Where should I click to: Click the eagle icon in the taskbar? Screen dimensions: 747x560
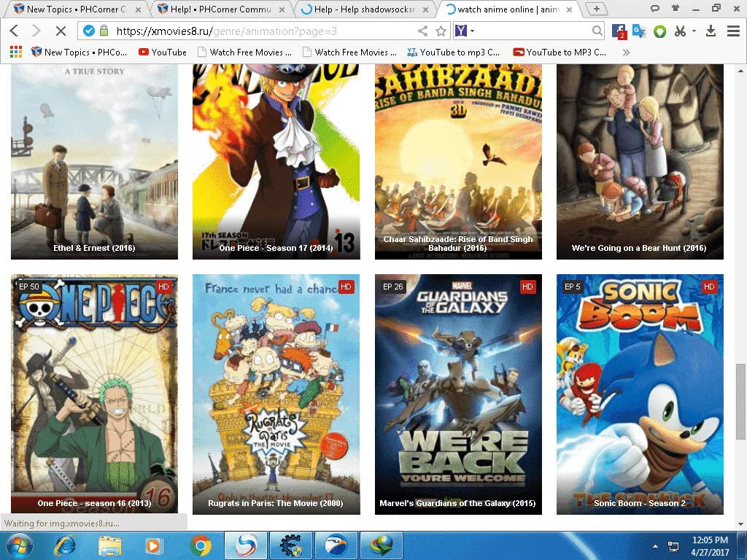(336, 545)
